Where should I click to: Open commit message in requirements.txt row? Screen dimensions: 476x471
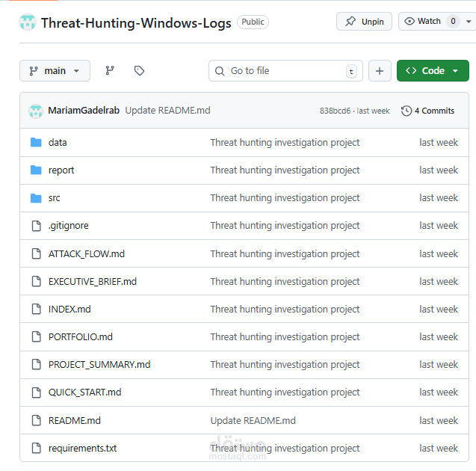pos(285,449)
